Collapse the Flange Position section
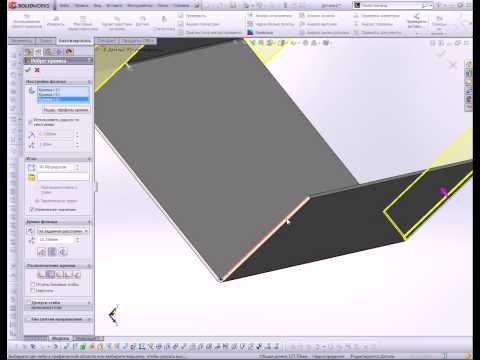 89,266
